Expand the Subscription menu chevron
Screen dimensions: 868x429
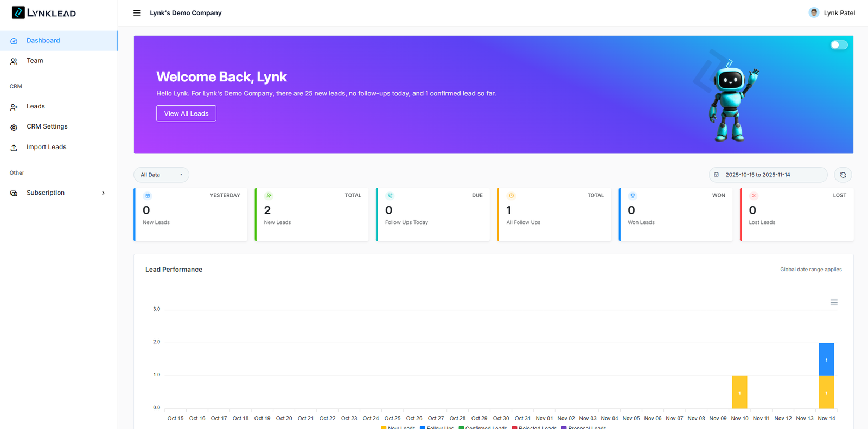(103, 193)
